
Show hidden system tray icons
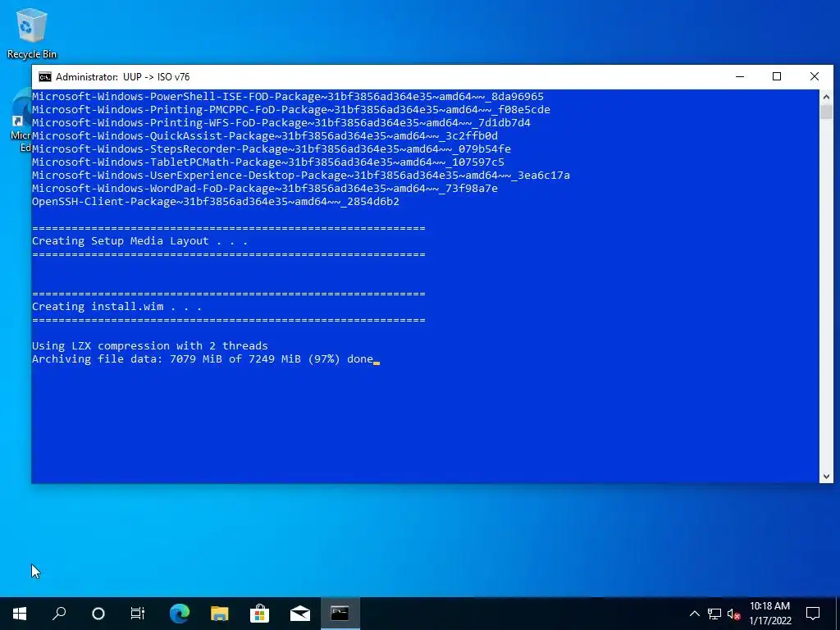click(x=694, y=614)
